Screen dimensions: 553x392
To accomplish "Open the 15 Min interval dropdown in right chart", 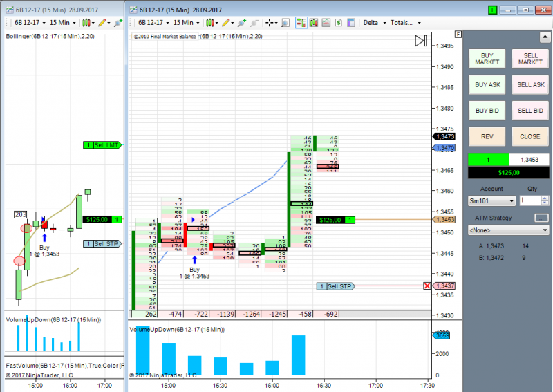I will point(186,23).
